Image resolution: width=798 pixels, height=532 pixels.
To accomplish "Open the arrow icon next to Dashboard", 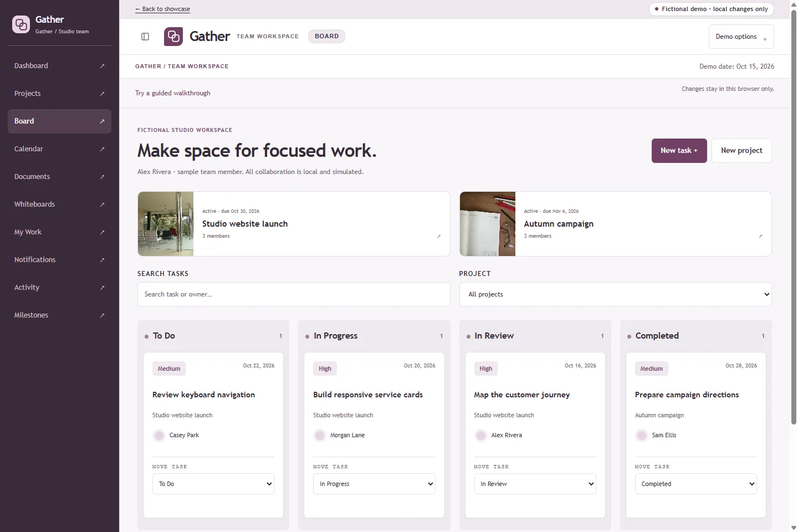I will pos(102,66).
